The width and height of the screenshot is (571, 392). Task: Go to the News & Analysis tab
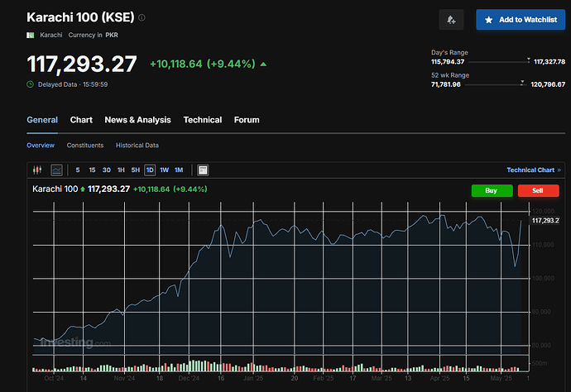pos(137,120)
